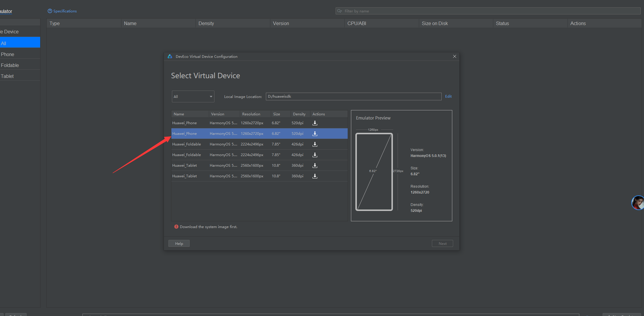Screen dimensions: 644x316
Task: Click the help icon beside Specifications
Action: click(50, 11)
